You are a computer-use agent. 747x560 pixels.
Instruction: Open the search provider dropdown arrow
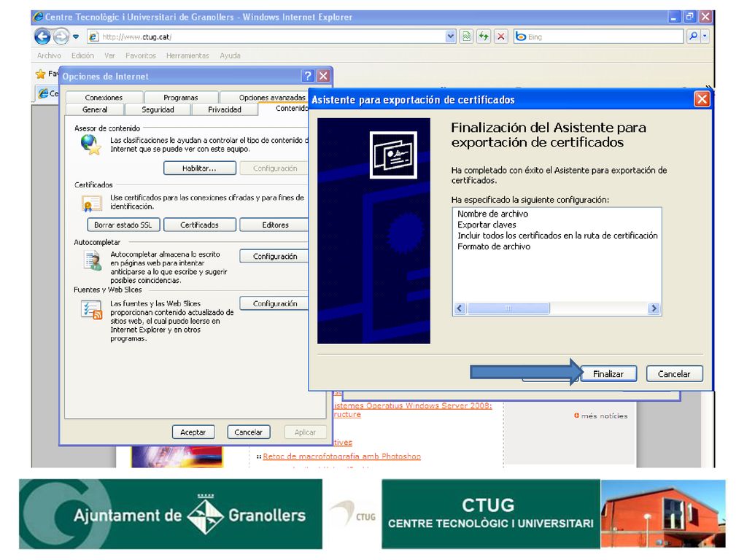[705, 36]
